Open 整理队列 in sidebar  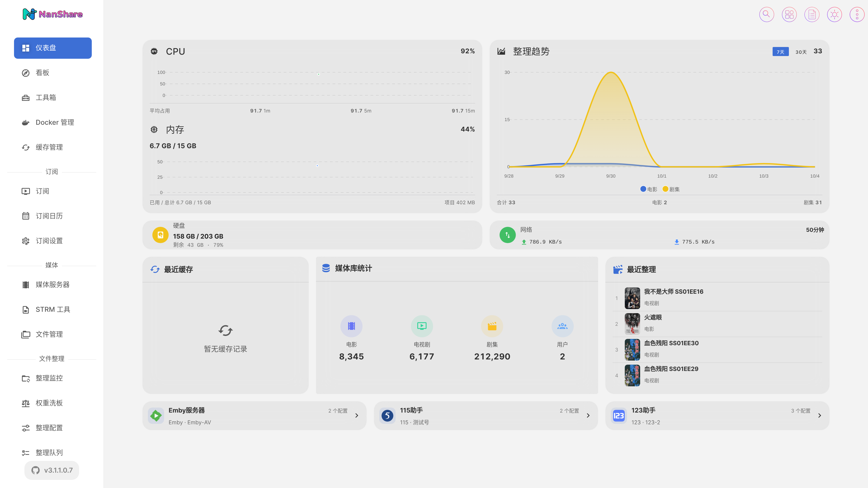pyautogui.click(x=53, y=453)
